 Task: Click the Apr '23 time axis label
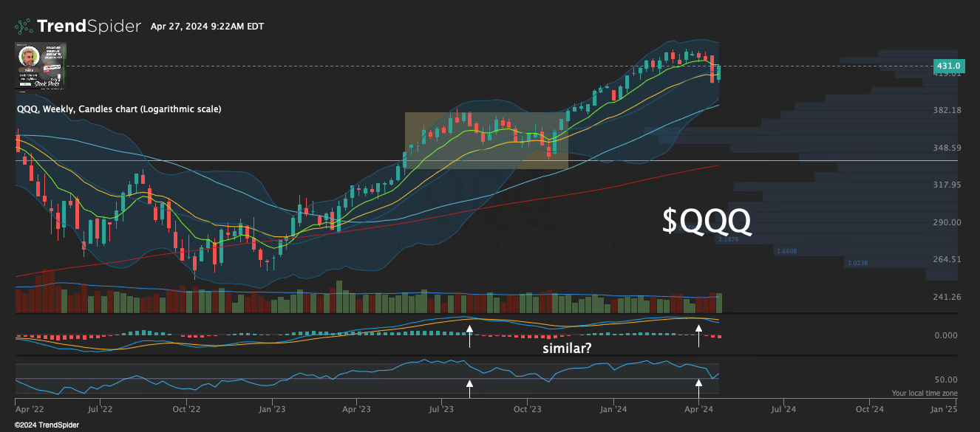tap(357, 408)
